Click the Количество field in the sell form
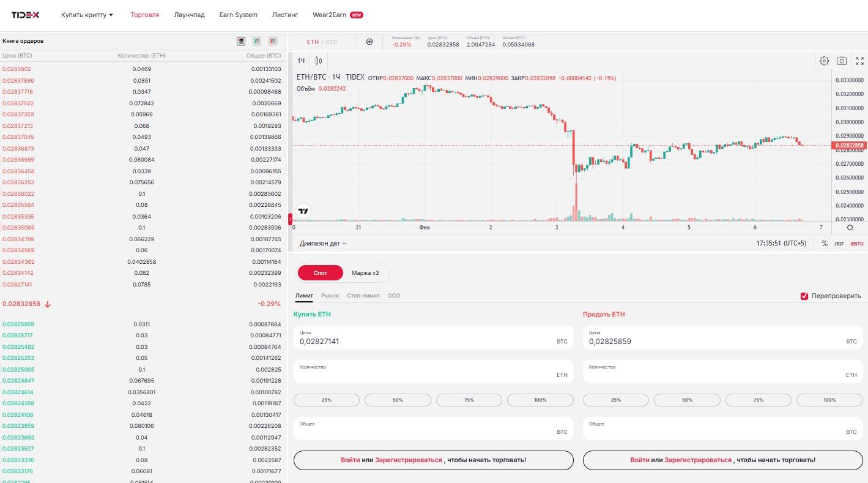The width and height of the screenshot is (868, 483). tap(723, 371)
